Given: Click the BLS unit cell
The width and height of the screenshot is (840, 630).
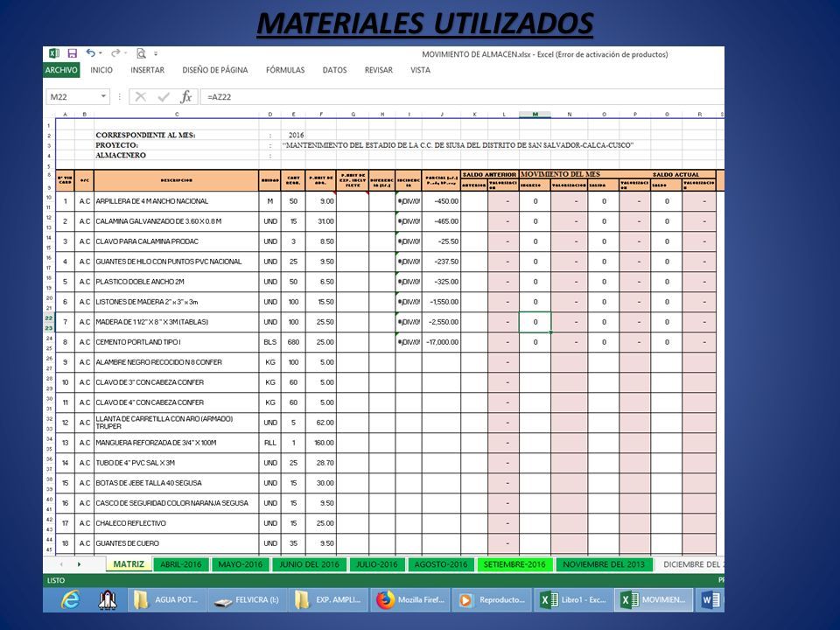Looking at the screenshot, I should pos(270,342).
